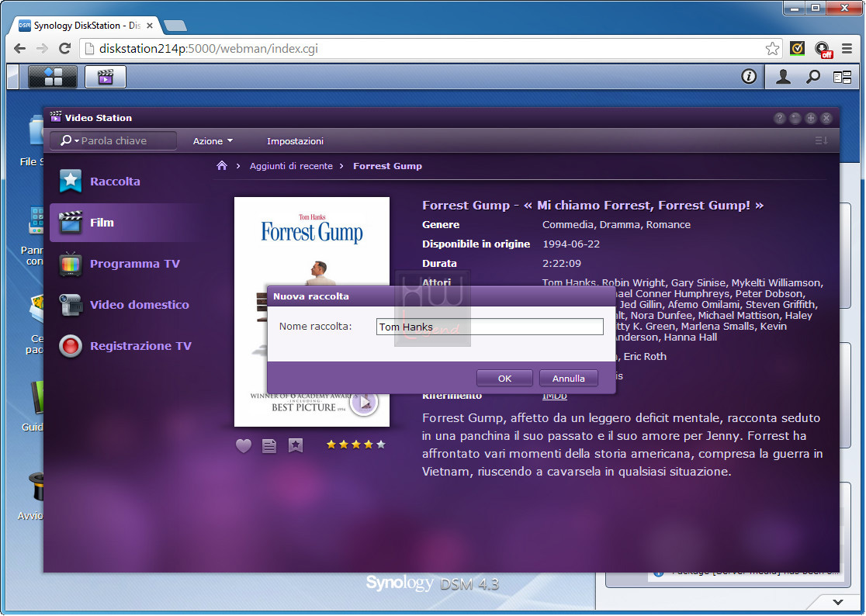This screenshot has width=866, height=616.
Task: Open the video info document icon
Action: [269, 445]
